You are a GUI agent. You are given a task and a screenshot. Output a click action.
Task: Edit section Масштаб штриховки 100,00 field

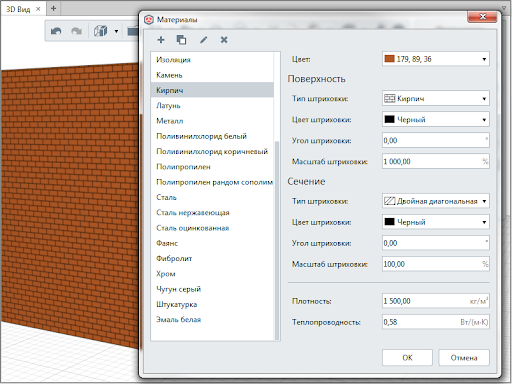click(436, 264)
